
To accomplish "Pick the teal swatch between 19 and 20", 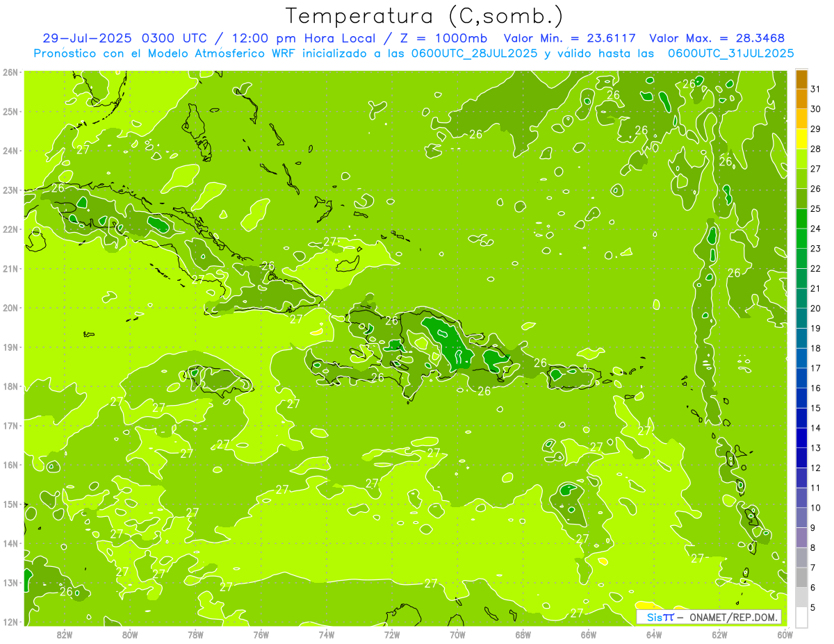I will click(801, 318).
